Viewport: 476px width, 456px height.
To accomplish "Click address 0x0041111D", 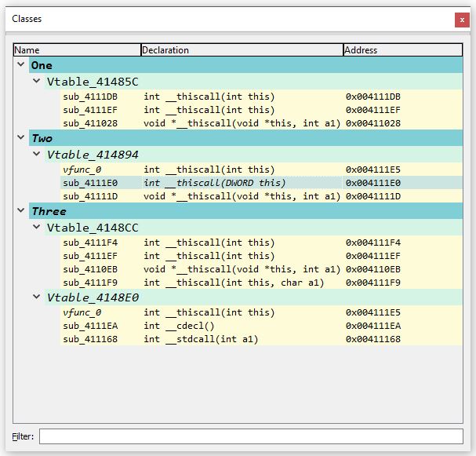I will point(373,196).
